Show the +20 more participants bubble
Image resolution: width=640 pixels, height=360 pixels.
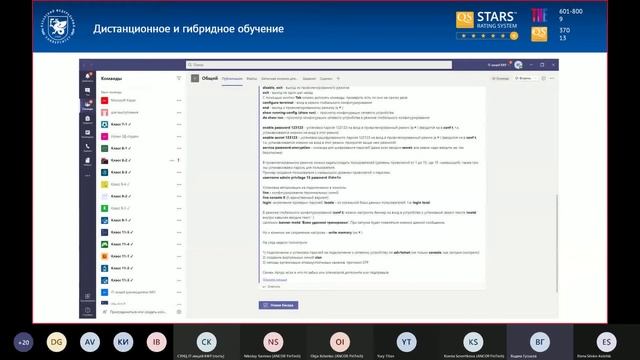pyautogui.click(x=23, y=342)
